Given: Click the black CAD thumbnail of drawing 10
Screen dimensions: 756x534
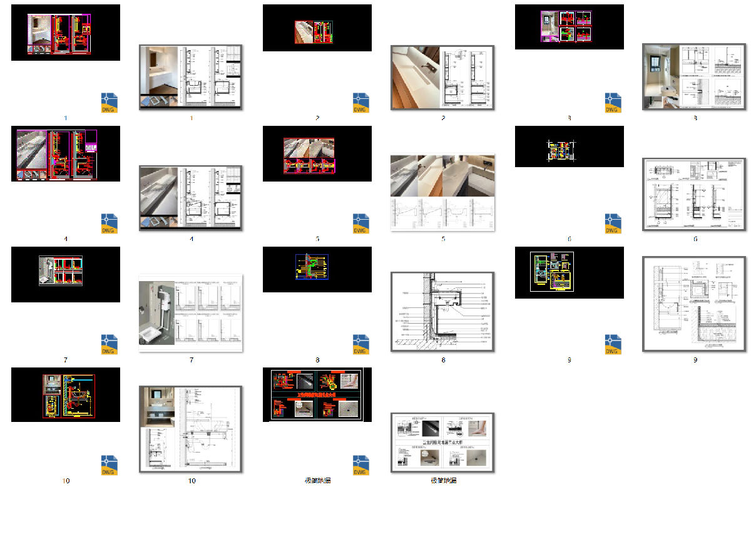Looking at the screenshot, I should (x=66, y=394).
